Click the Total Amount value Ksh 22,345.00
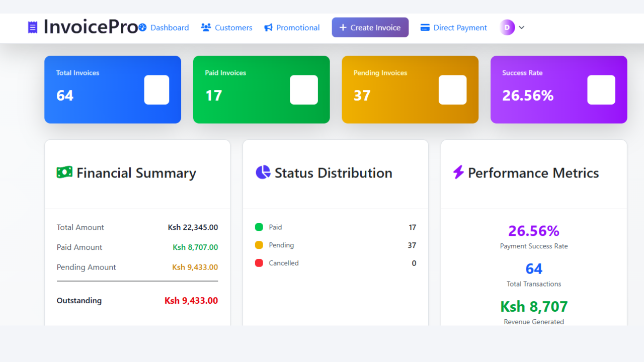Screen dimensions: 644x362 193,227
